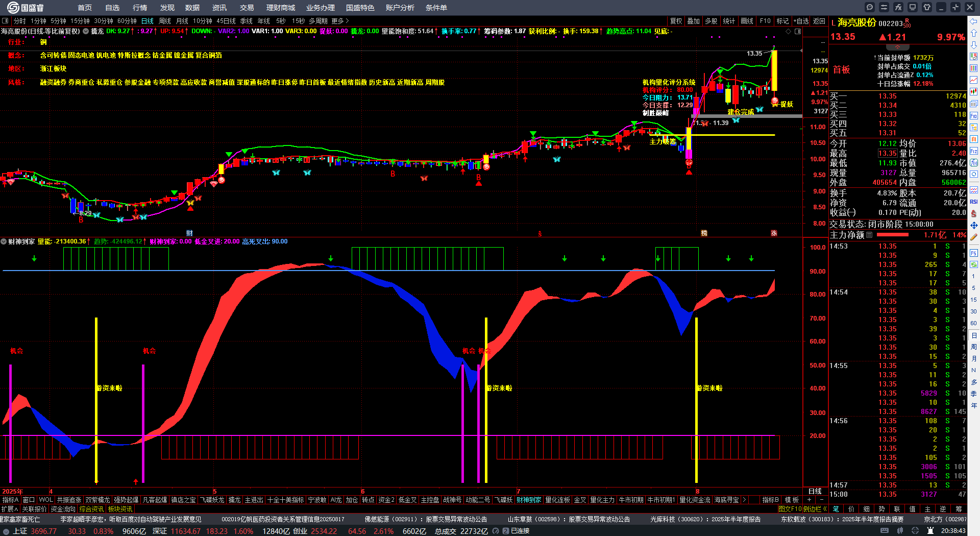Screen dimensions: 980x536
Task: Open the F5 switch chart sidebar icon
Action: [974, 253]
